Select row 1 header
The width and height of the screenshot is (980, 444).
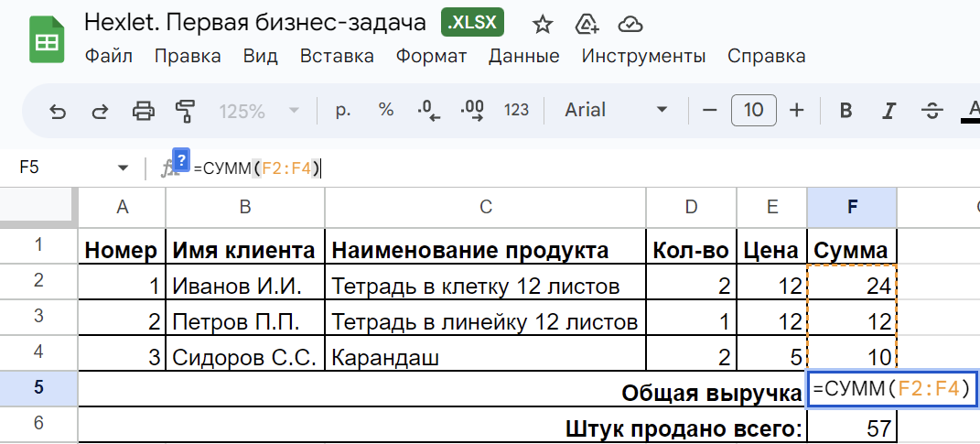(38, 245)
